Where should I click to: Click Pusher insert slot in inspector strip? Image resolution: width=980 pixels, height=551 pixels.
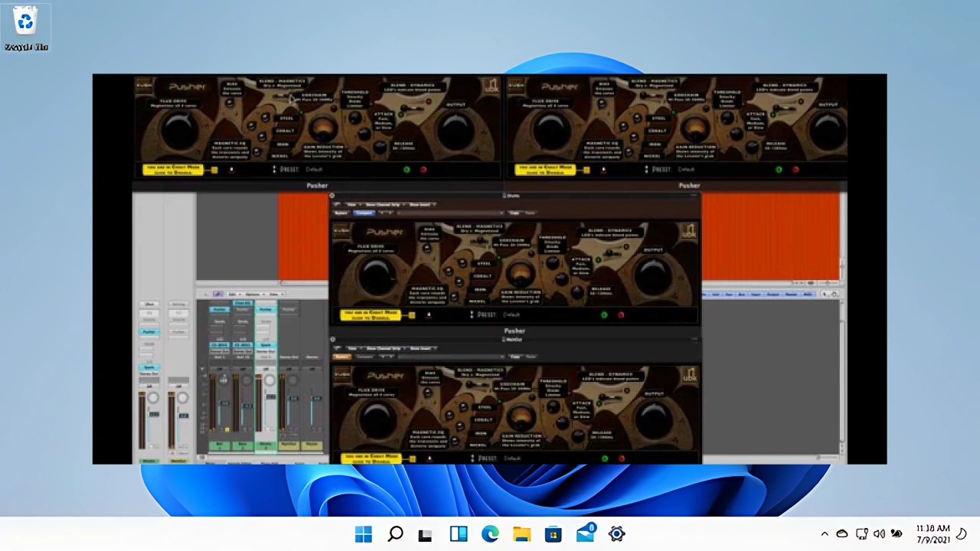coord(149,331)
